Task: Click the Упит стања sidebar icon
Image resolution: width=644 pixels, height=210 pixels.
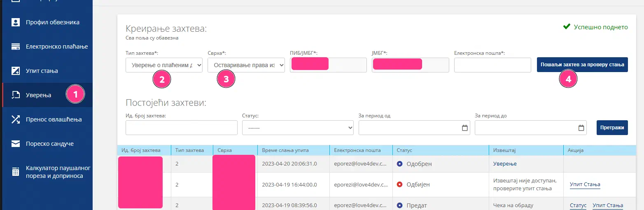Action: 16,71
